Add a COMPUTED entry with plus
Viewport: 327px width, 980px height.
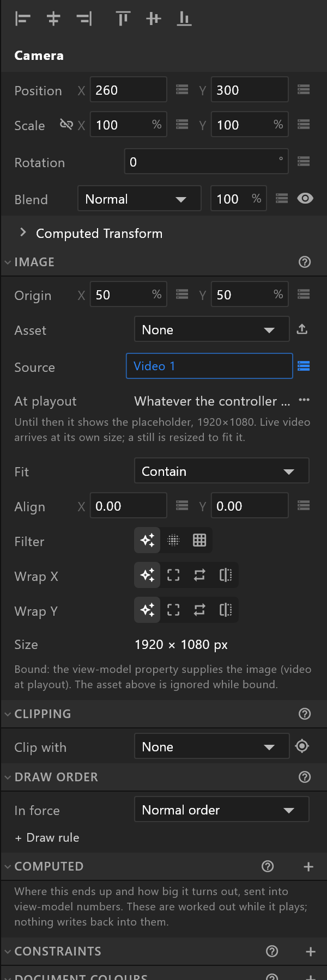click(x=308, y=866)
